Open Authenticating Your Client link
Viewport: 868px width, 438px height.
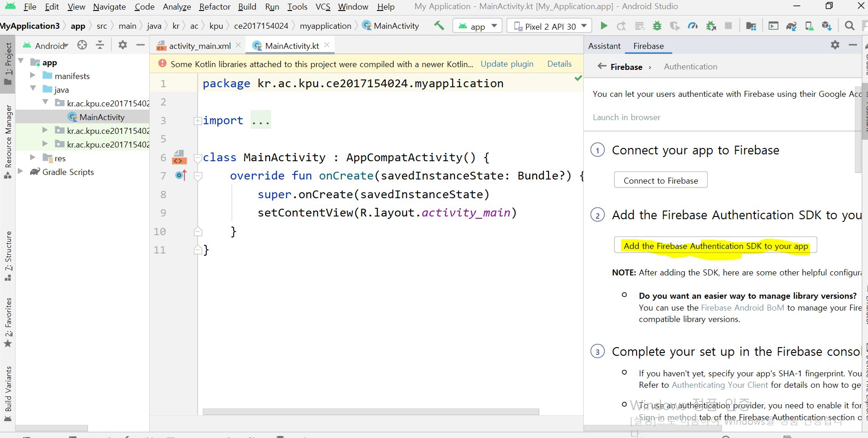pyautogui.click(x=720, y=385)
